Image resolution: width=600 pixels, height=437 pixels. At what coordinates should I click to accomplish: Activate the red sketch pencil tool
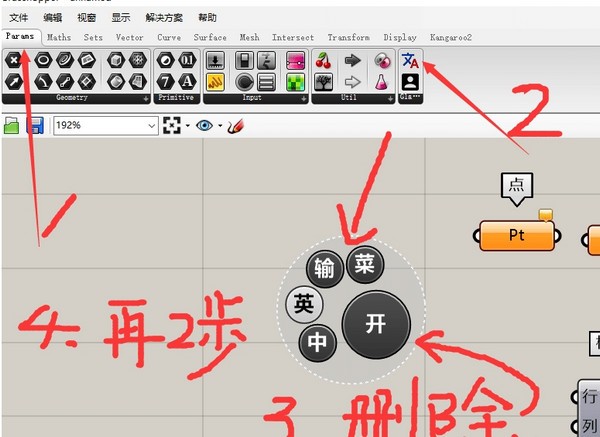pyautogui.click(x=235, y=126)
